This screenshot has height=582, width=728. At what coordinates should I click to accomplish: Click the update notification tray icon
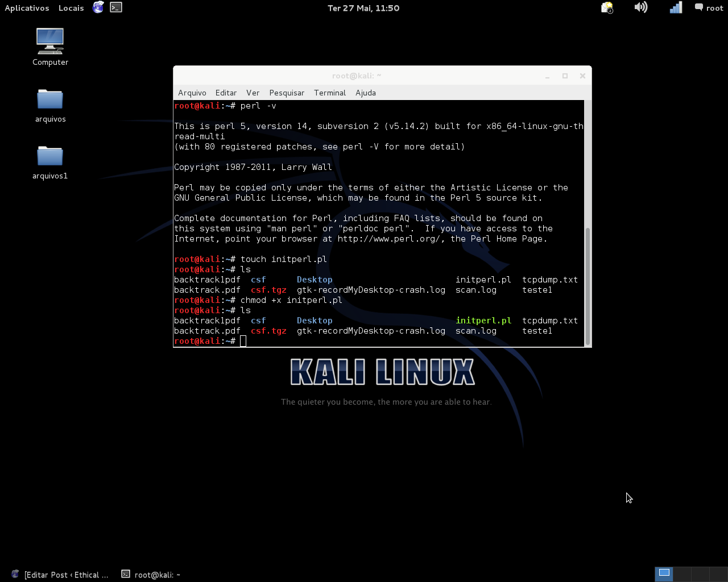[607, 7]
